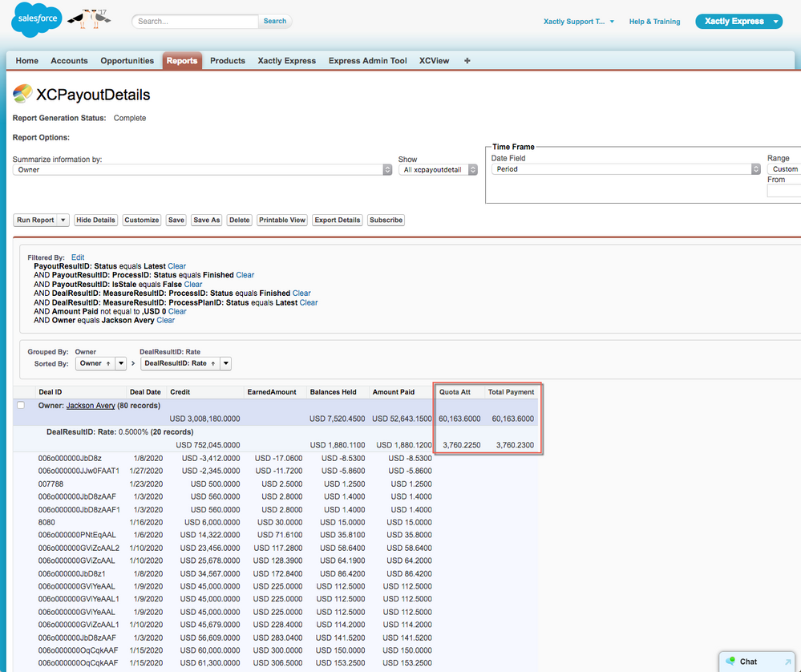Open the Help & Training link

(654, 22)
